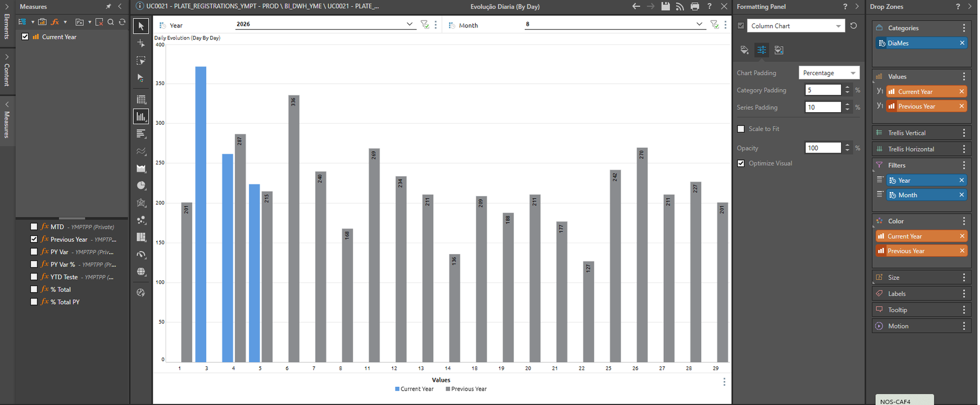Open the Month slicer dropdown

pyautogui.click(x=699, y=24)
